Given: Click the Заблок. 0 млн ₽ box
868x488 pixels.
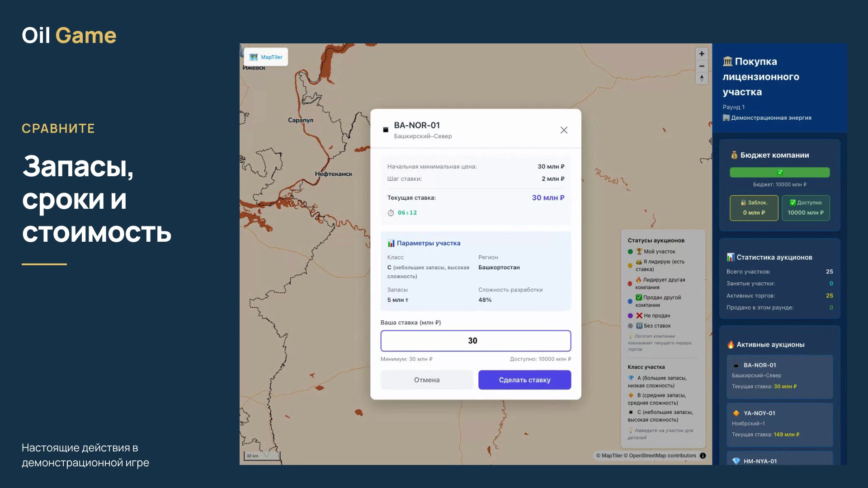Looking at the screenshot, I should click(754, 208).
